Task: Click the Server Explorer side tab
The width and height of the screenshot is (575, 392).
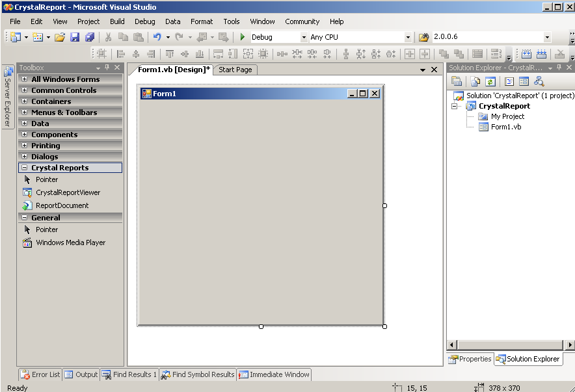Action: pos(8,98)
